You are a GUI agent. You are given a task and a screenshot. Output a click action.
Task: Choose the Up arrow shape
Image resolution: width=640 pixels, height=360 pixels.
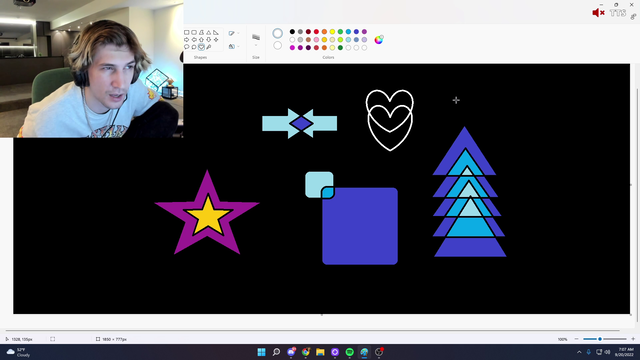point(201,40)
